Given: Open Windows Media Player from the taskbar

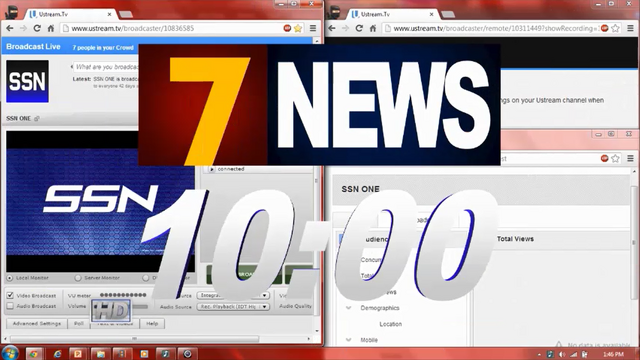Looking at the screenshot, I should (x=144, y=354).
